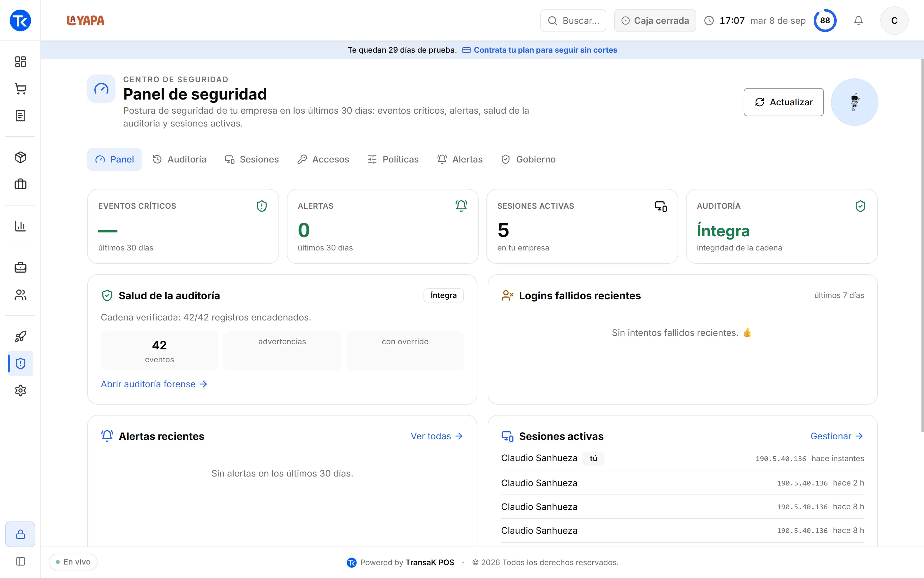Click the session row marked tú
924x578 pixels.
pos(682,458)
